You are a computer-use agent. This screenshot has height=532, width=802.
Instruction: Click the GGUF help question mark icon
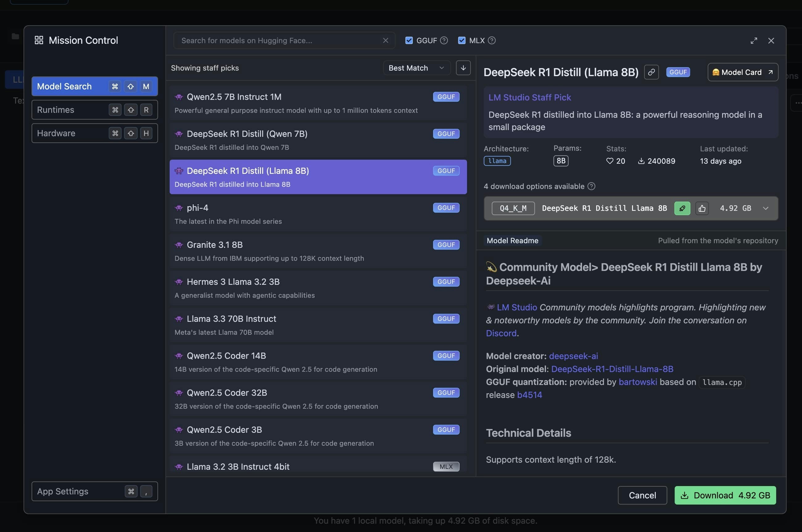444,40
